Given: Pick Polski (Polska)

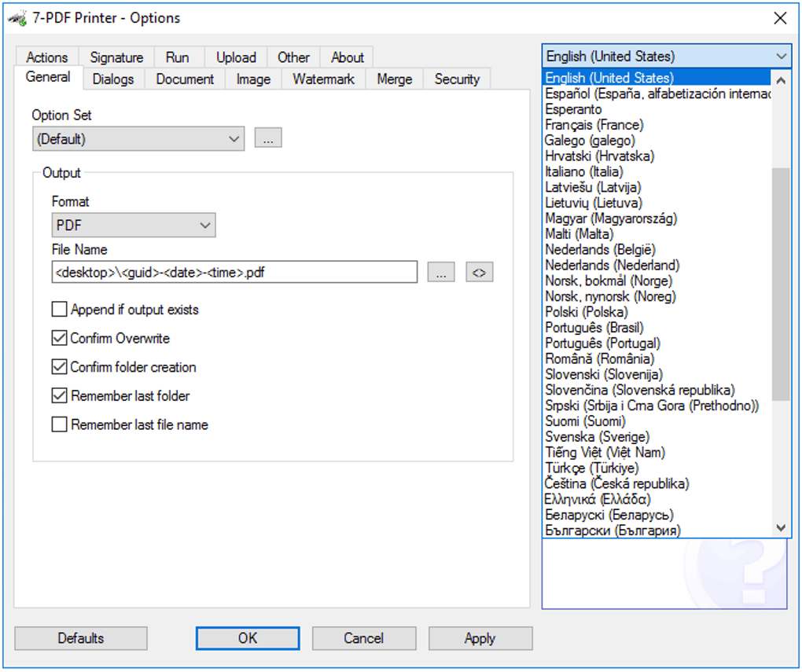Looking at the screenshot, I should point(657,312).
